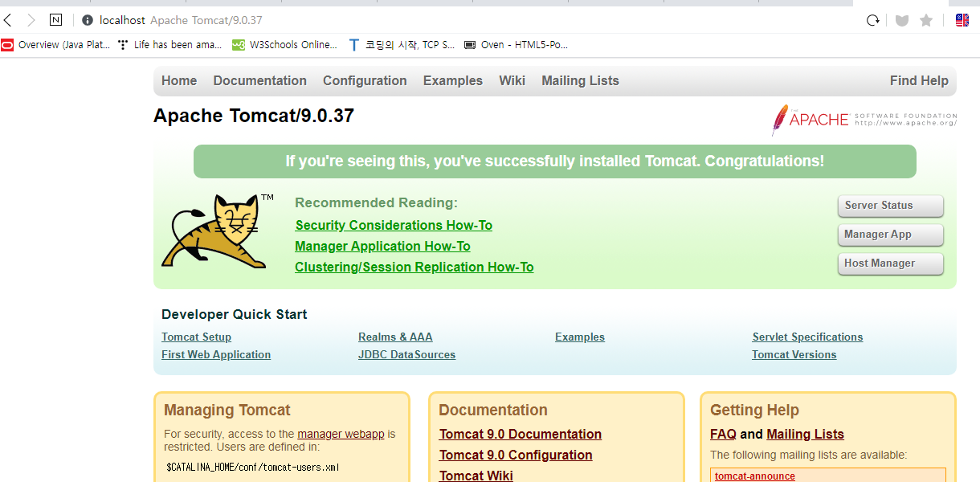Open Mailing Lists link under Getting Help

(805, 434)
